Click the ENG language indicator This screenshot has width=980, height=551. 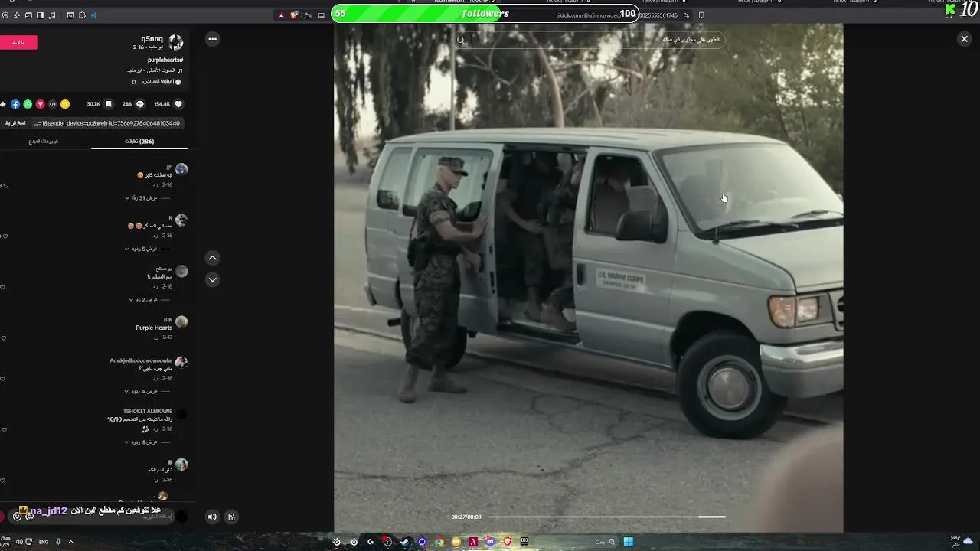tap(44, 542)
